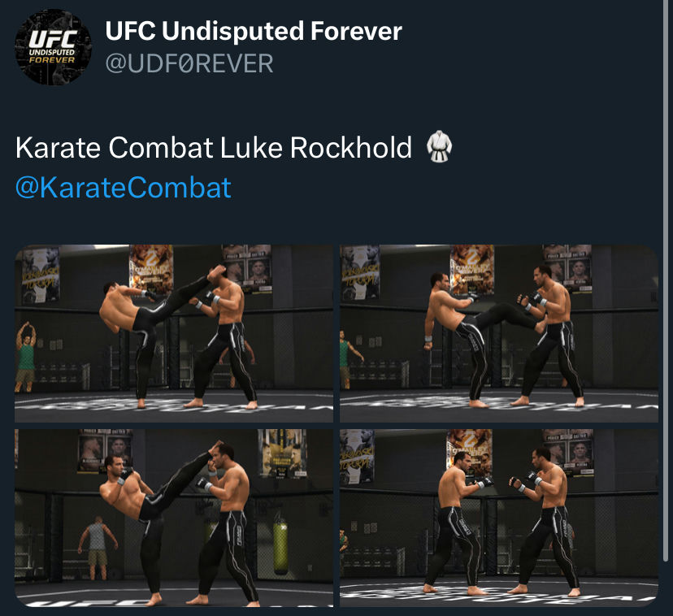This screenshot has height=616, width=673.
Task: Open UFC Undisputed Forever profile avatar
Action: point(53,47)
